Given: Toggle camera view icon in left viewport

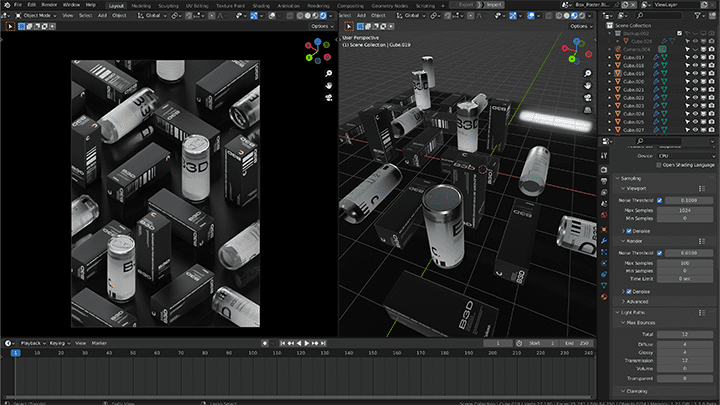Looking at the screenshot, I should point(329,97).
